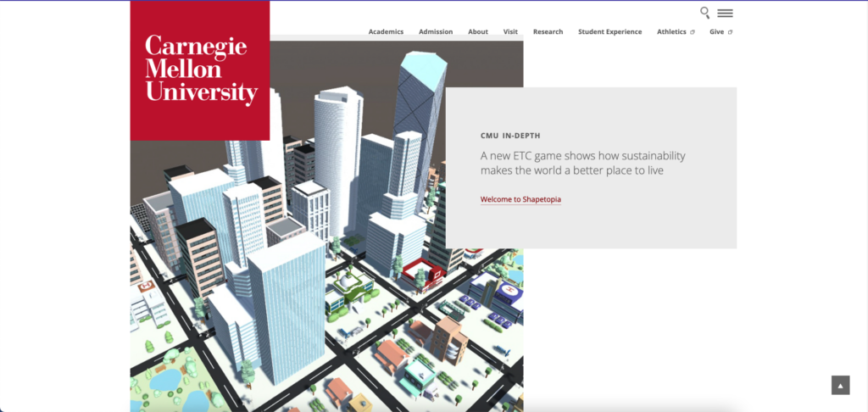Open the Admission menu
Viewport: 868px width, 412px height.
pos(436,31)
